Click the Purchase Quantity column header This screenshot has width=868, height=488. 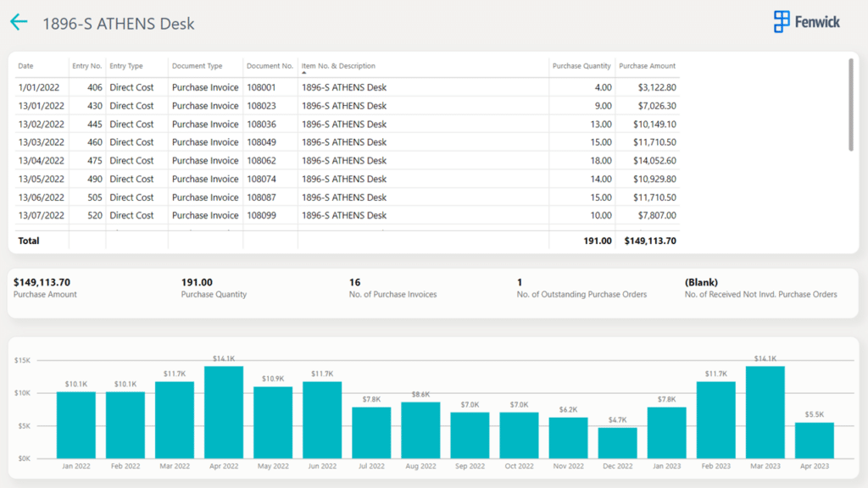[581, 66]
